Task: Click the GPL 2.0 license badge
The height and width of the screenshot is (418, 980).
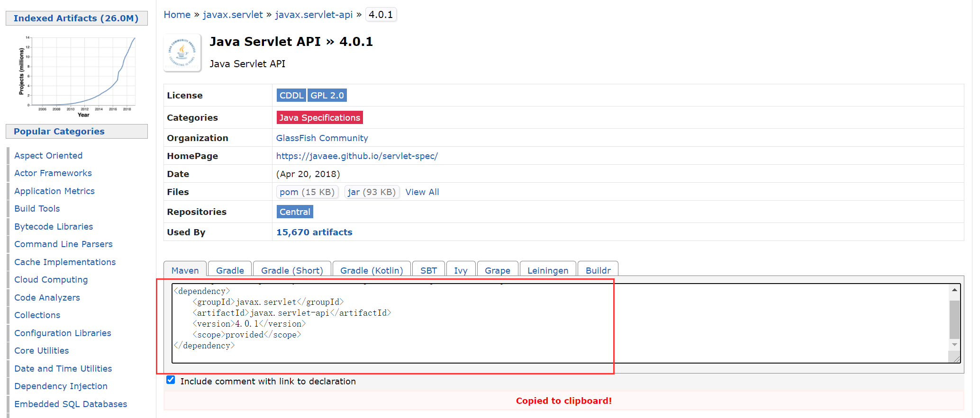Action: click(x=327, y=95)
